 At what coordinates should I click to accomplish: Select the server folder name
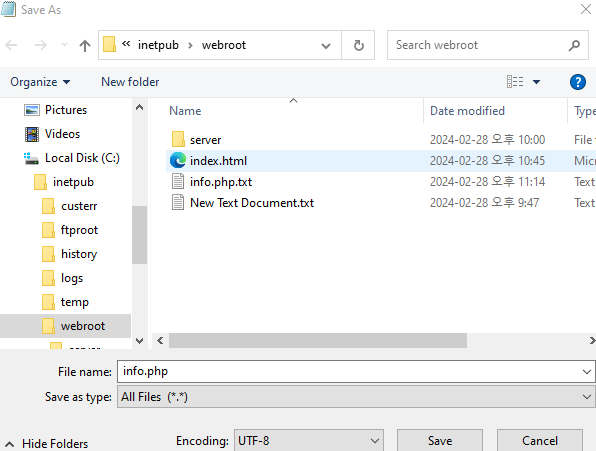pyautogui.click(x=205, y=140)
